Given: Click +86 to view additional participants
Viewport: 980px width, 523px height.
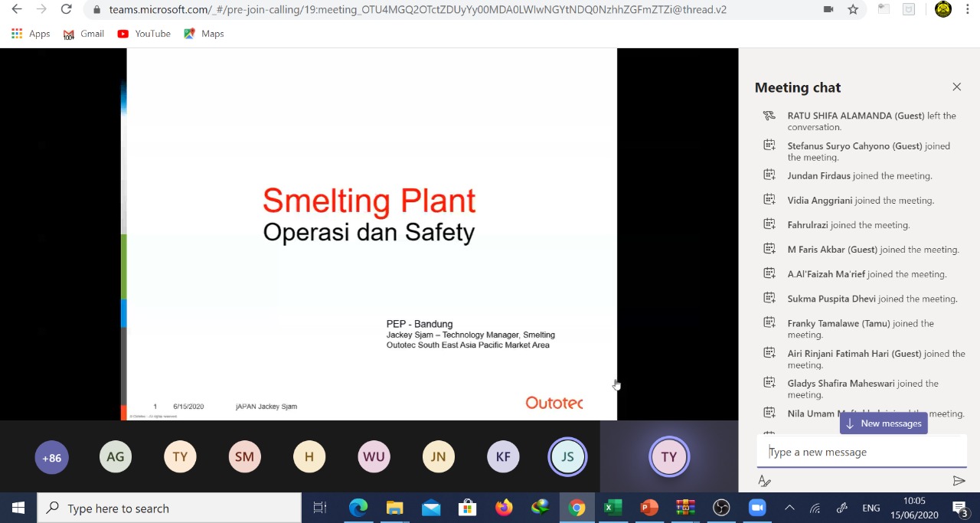Looking at the screenshot, I should tap(51, 456).
